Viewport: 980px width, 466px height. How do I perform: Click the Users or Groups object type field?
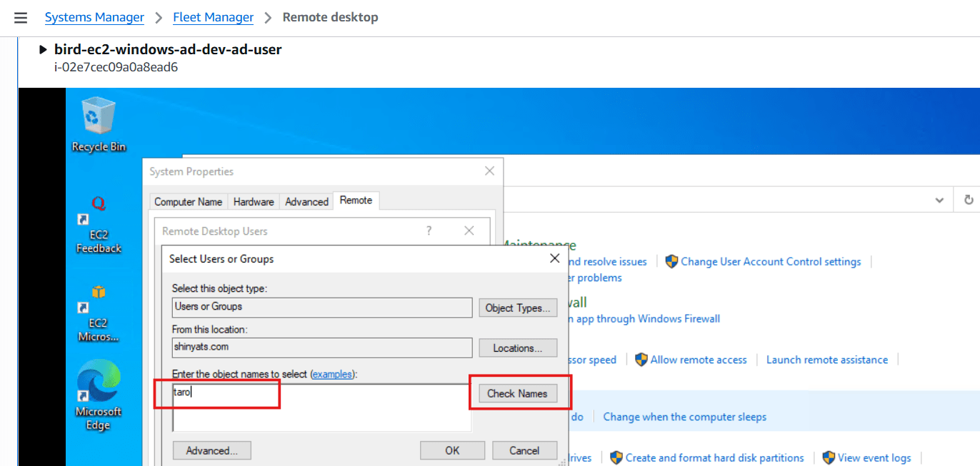[322, 308]
